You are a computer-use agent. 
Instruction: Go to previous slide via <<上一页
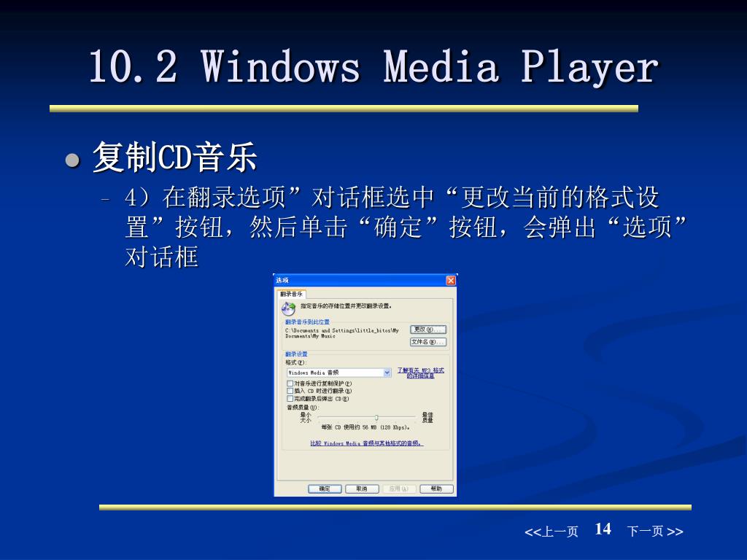[x=551, y=532]
